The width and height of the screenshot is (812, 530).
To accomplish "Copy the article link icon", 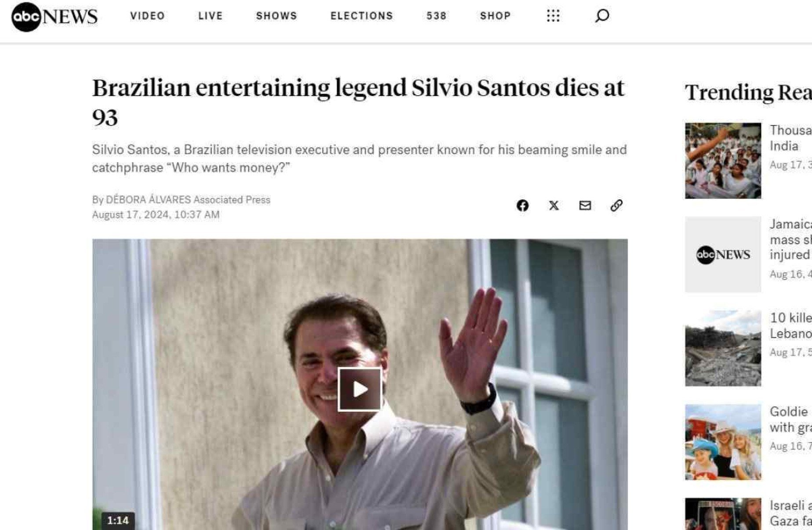I will coord(616,206).
